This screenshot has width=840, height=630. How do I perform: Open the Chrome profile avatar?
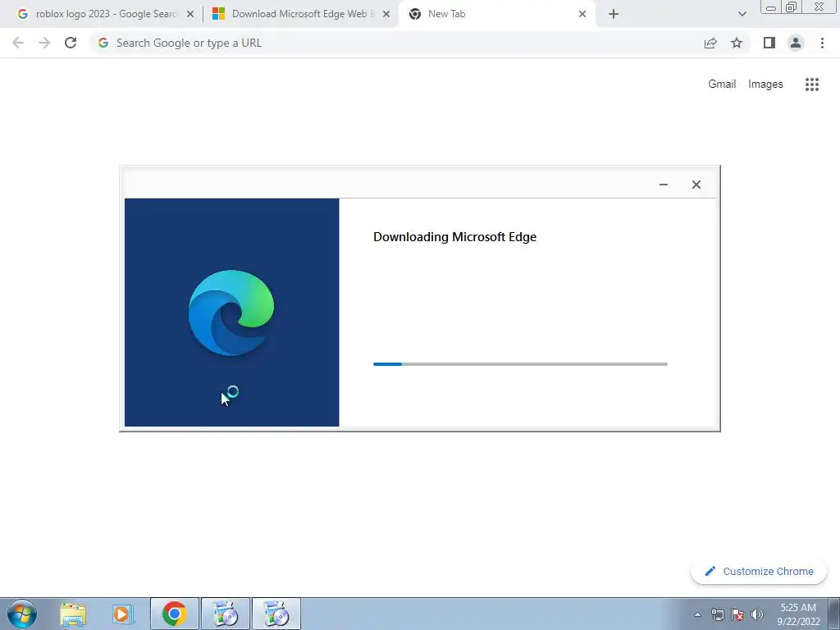point(796,43)
